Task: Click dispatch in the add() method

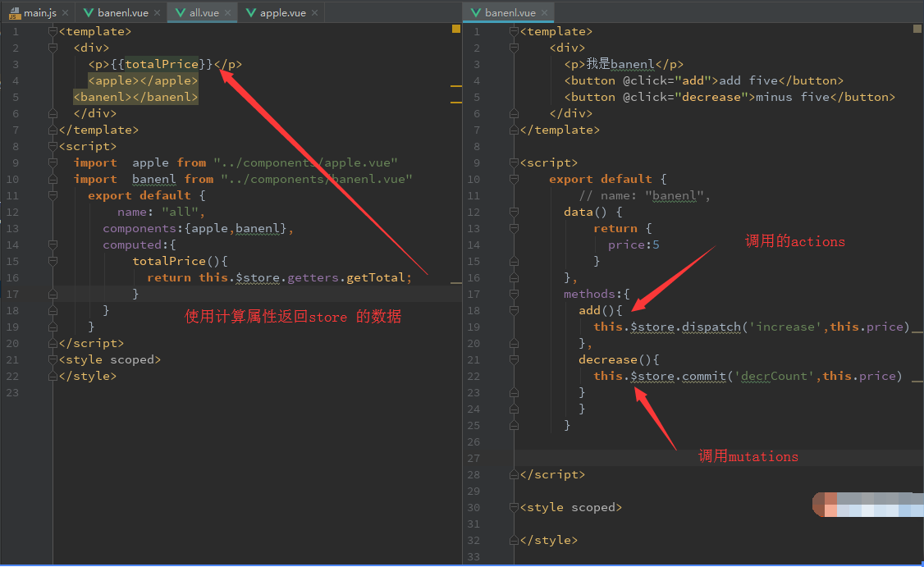Action: (x=711, y=327)
